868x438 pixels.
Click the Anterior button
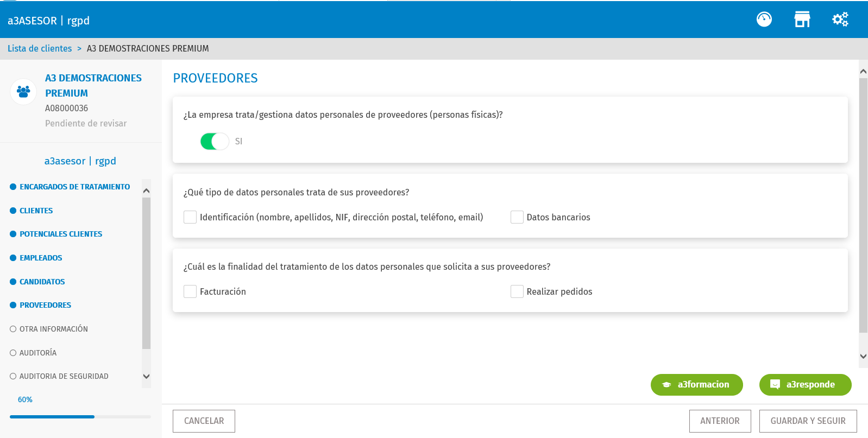[x=720, y=421]
